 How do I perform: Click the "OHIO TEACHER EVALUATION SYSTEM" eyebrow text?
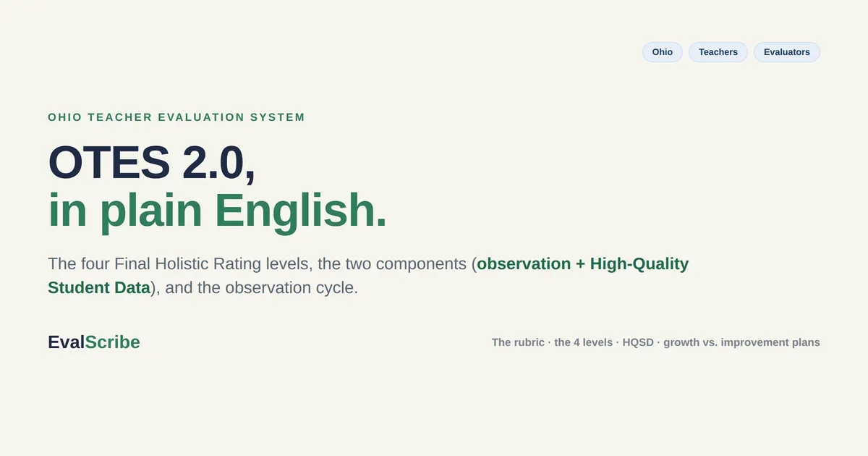176,117
